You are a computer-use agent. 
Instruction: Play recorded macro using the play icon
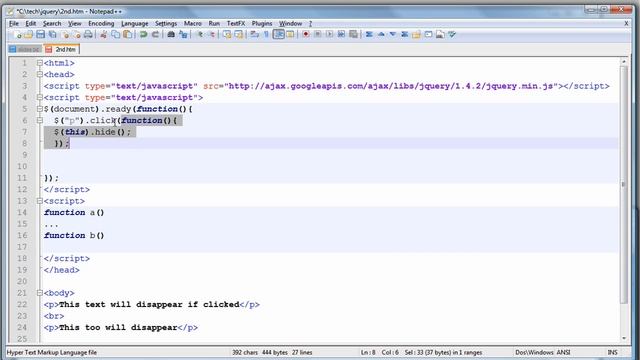point(329,35)
